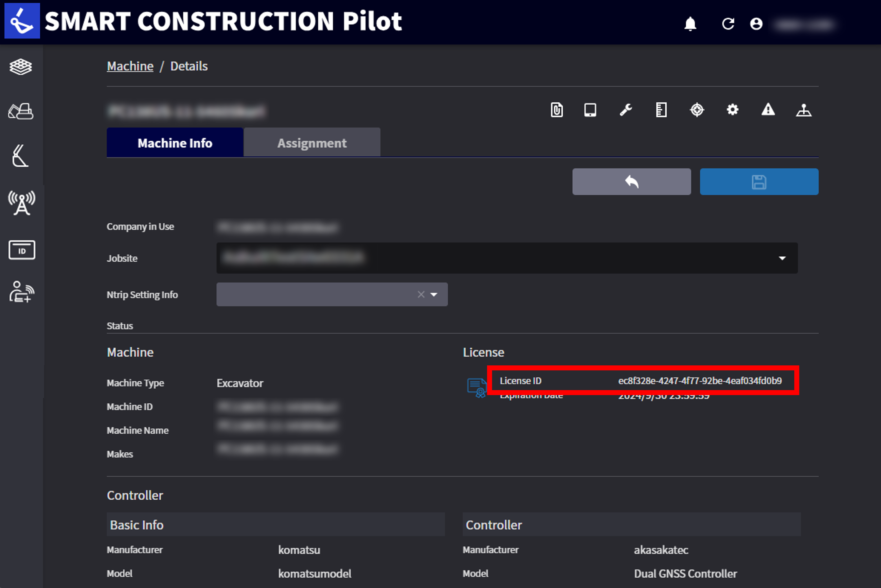Click the wrench toolbar icon
The width and height of the screenshot is (881, 588).
(626, 110)
